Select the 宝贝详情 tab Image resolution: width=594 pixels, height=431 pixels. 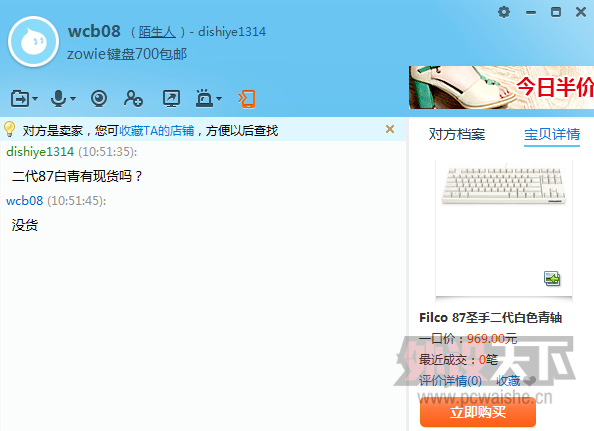[552, 134]
